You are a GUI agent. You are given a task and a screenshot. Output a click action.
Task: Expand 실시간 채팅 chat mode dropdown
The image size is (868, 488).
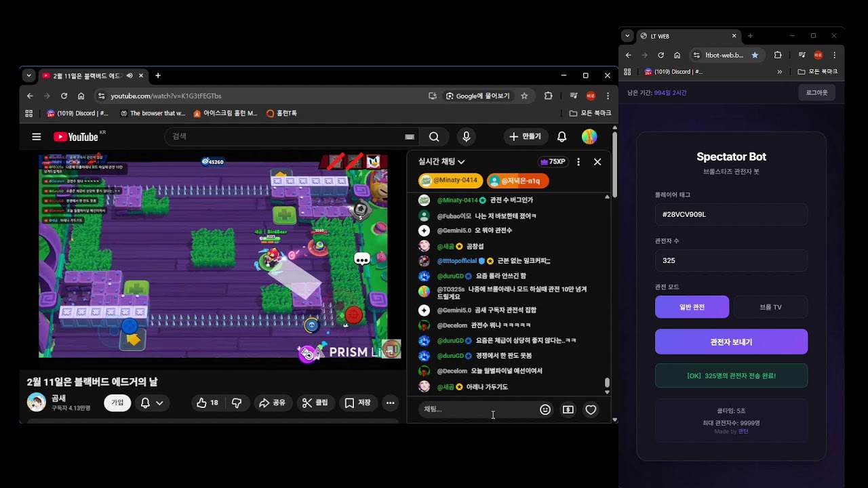(441, 162)
